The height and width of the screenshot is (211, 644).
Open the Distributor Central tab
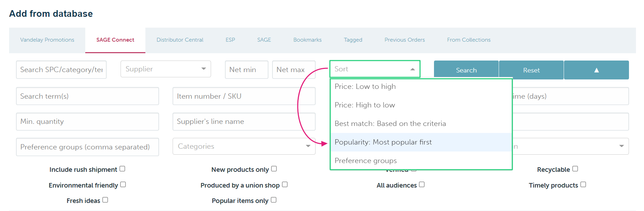coord(180,40)
